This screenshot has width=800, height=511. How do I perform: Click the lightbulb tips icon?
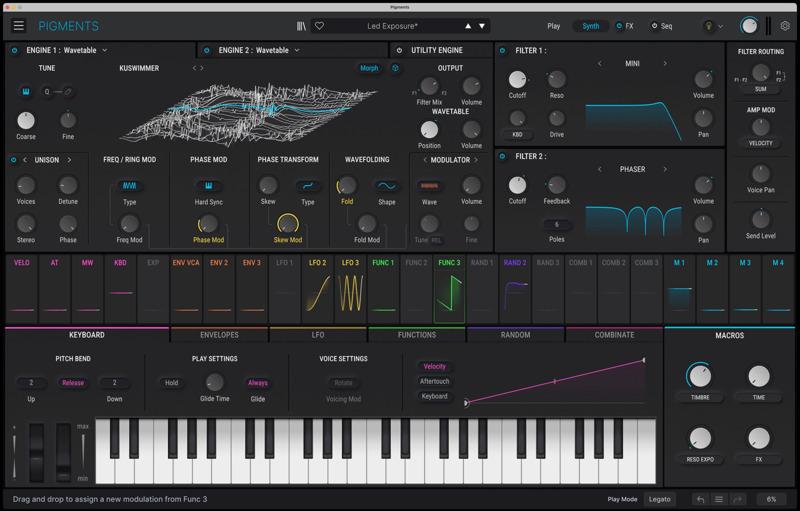point(710,26)
